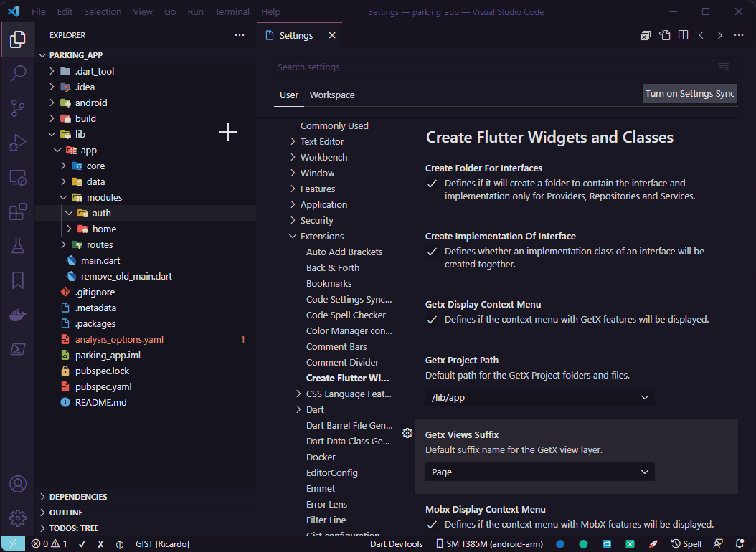
Task: Open the Manage gear in activity bar
Action: pyautogui.click(x=18, y=518)
